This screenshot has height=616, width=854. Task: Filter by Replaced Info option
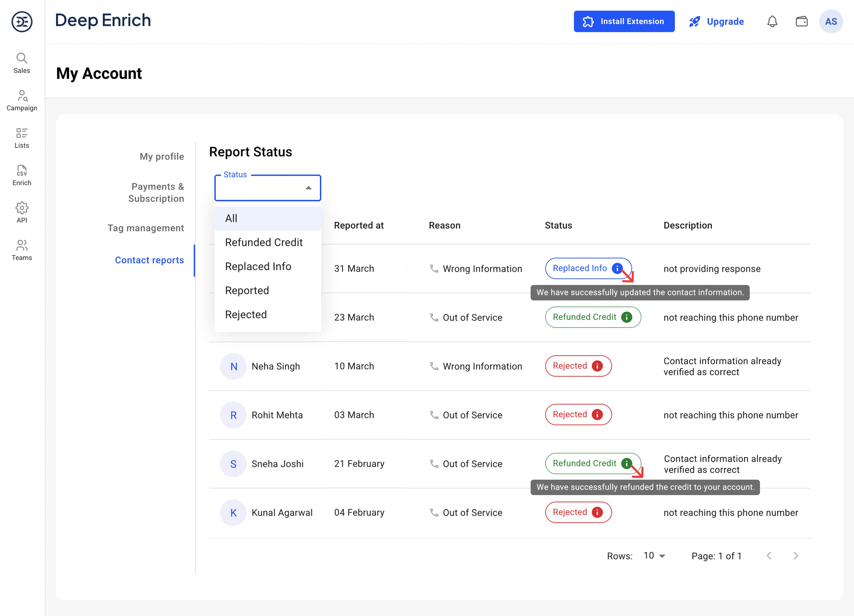268,267
